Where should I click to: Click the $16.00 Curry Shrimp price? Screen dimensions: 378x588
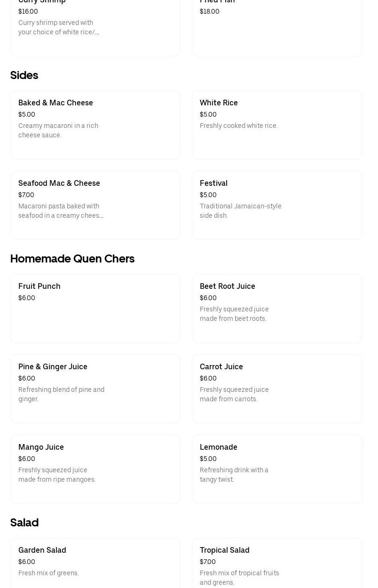[x=28, y=11]
